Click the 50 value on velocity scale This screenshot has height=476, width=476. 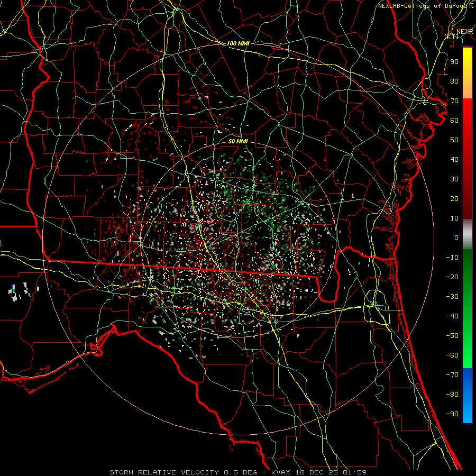[x=454, y=140]
